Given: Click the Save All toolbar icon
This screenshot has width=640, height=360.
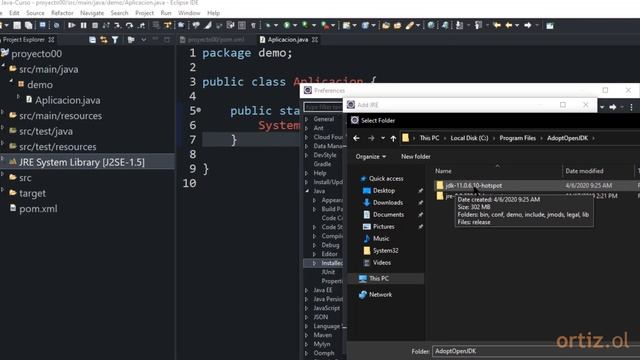Looking at the screenshot, I should [29, 25].
